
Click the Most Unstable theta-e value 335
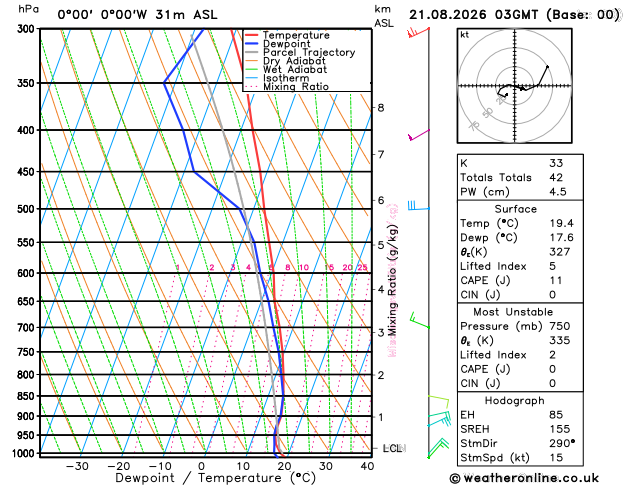coord(560,340)
